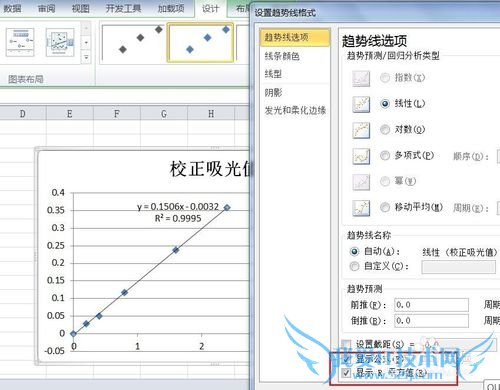
Task: Switch to 视图 ribbon tab
Action: coord(80,8)
